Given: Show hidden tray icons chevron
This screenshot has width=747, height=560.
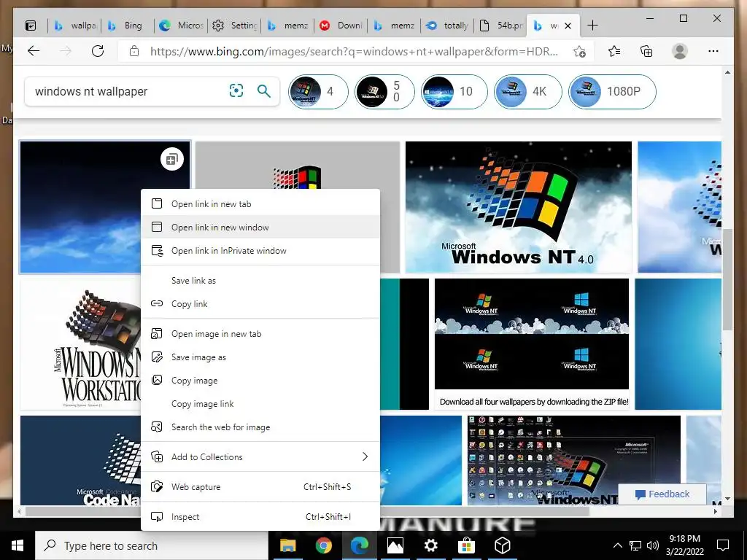Looking at the screenshot, I should click(x=617, y=545).
